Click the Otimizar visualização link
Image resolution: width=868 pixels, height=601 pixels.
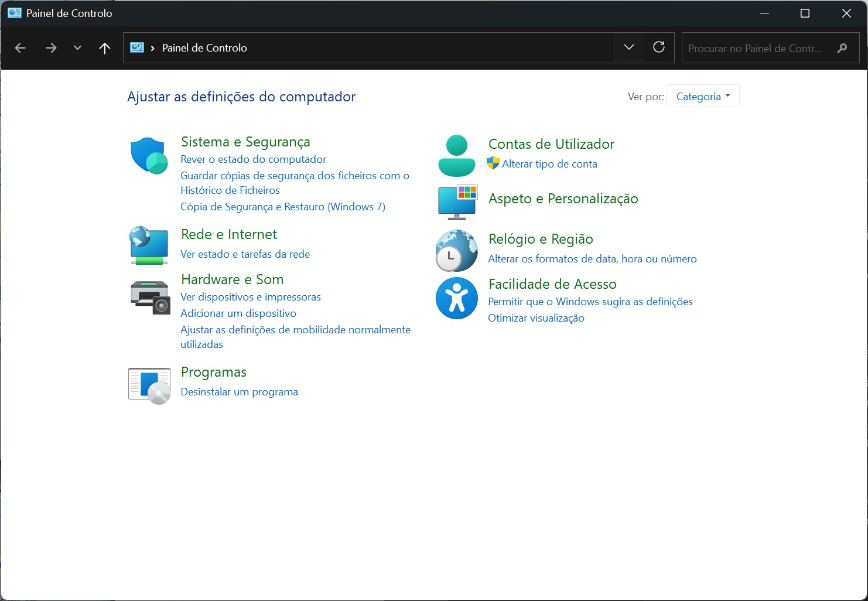click(x=536, y=318)
